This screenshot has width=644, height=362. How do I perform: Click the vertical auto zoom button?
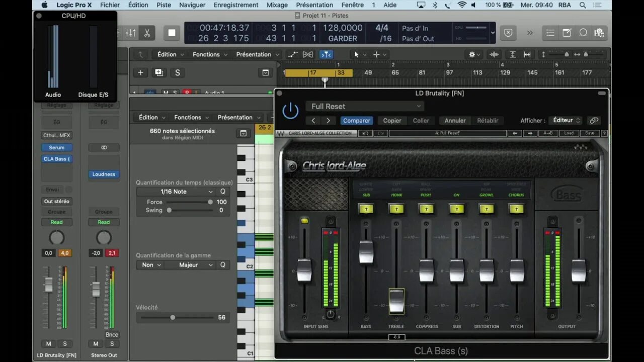pyautogui.click(x=513, y=54)
